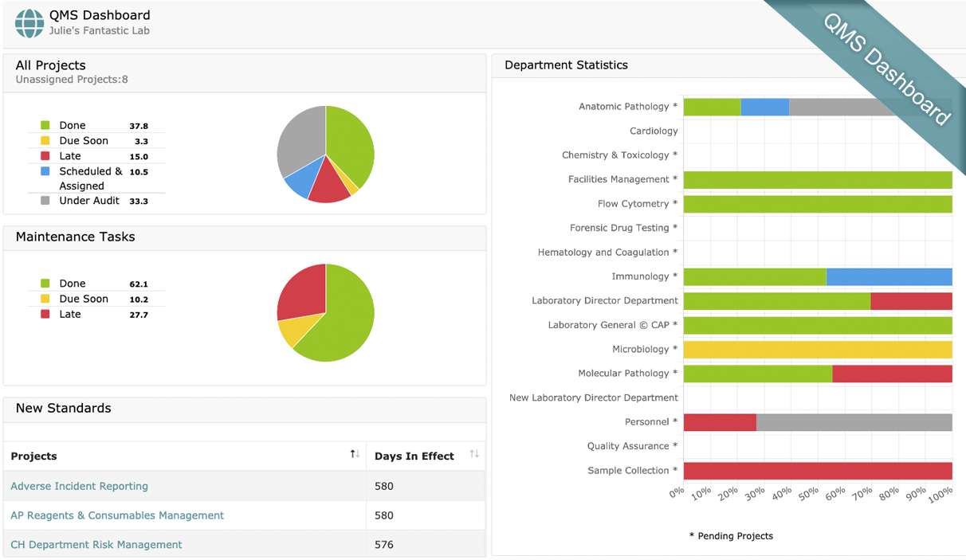Select the gray Under Audit pie slice
Image resolution: width=966 pixels, height=560 pixels.
tap(299, 143)
